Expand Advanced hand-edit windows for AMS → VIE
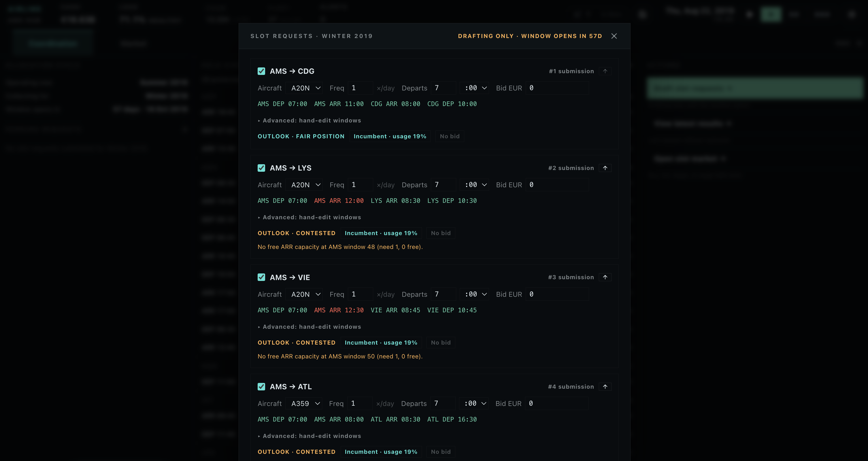 point(309,326)
